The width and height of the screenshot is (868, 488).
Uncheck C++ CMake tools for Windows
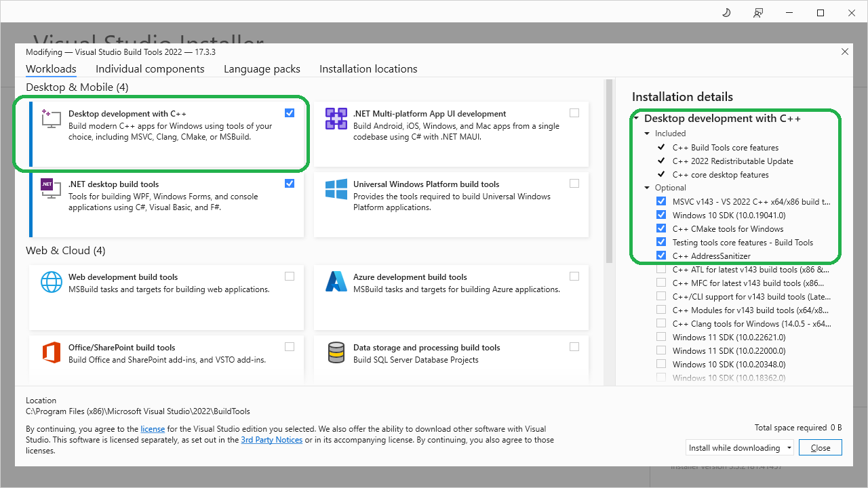click(661, 228)
